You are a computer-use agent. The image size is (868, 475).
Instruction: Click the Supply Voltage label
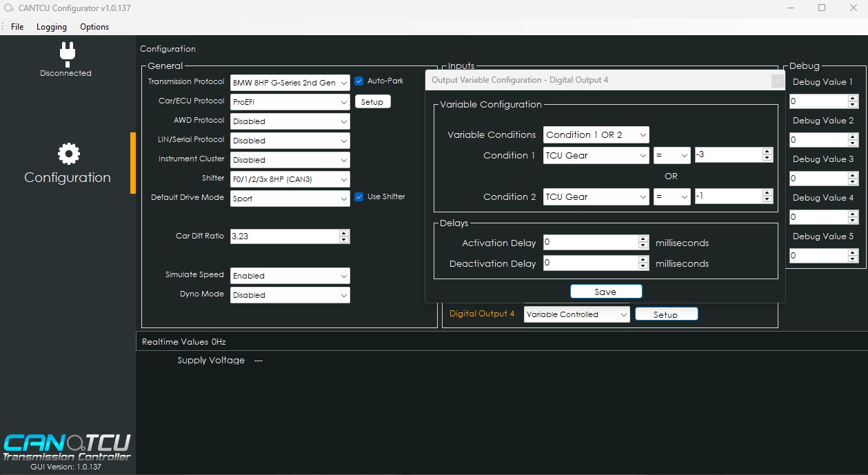[x=211, y=361]
